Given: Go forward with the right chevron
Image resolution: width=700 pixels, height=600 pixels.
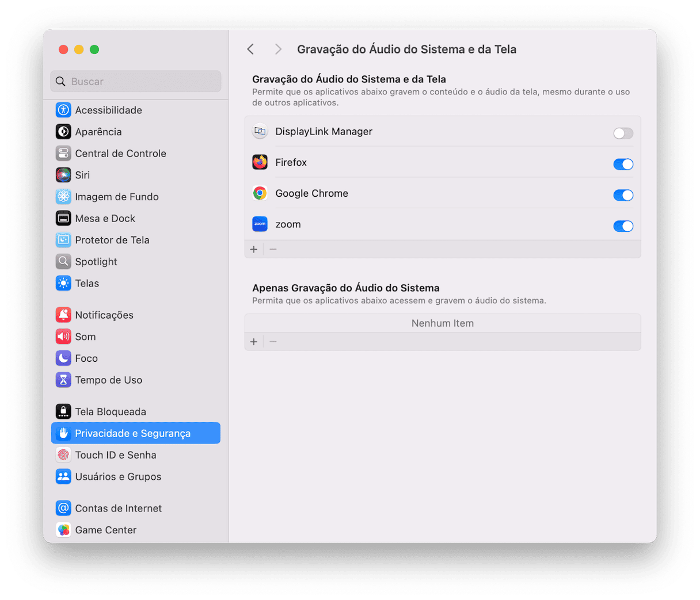Looking at the screenshot, I should click(278, 49).
